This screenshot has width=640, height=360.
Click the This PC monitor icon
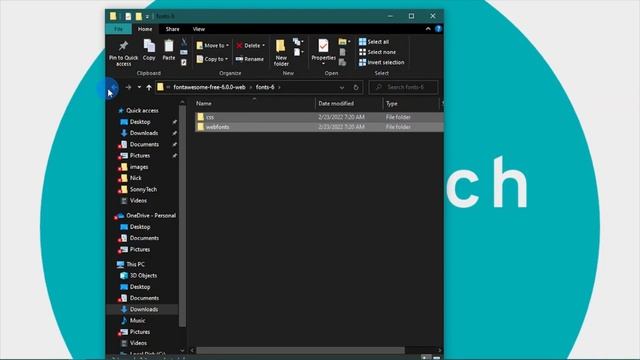click(120, 264)
